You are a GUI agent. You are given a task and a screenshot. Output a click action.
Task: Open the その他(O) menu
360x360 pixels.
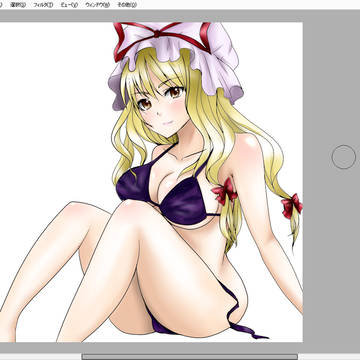127,5
